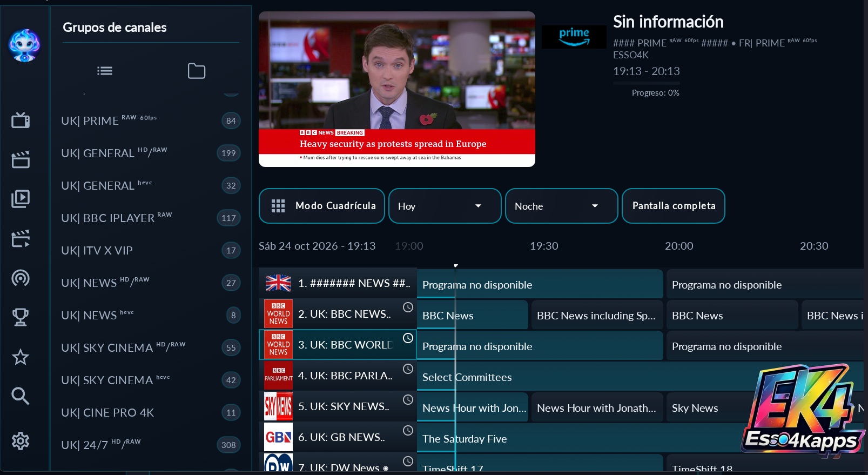Open the movies clapperboard sidebar icon
This screenshot has height=475, width=868.
21,159
